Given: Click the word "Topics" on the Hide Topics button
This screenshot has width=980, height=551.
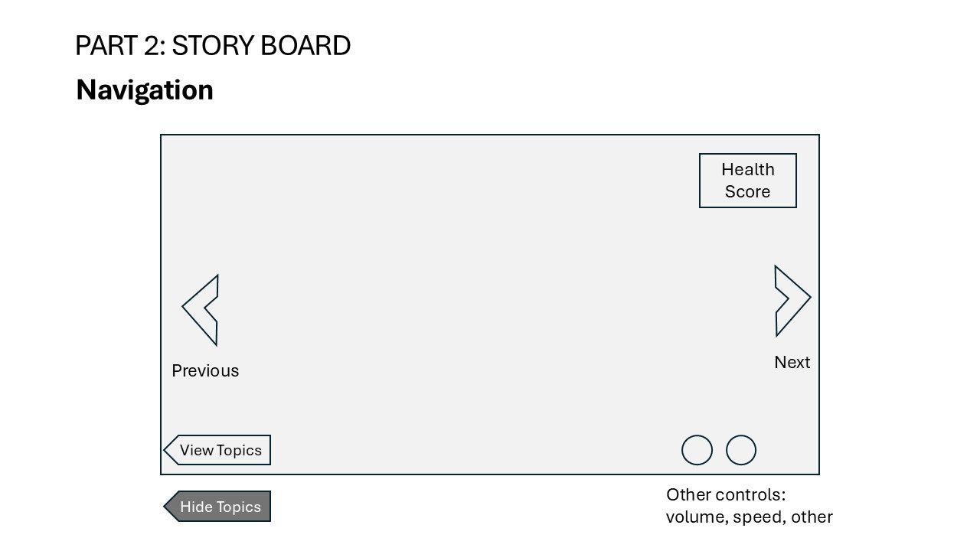Looking at the screenshot, I should [x=238, y=507].
